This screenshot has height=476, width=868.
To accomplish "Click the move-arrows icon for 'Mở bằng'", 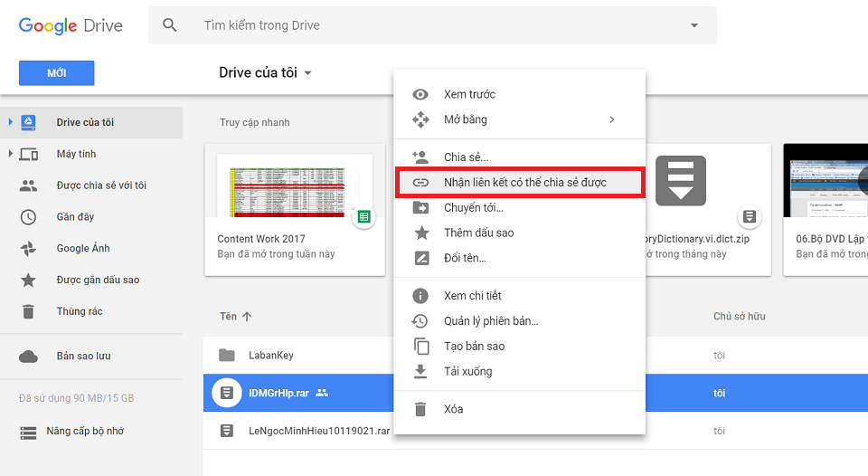I will [x=420, y=119].
